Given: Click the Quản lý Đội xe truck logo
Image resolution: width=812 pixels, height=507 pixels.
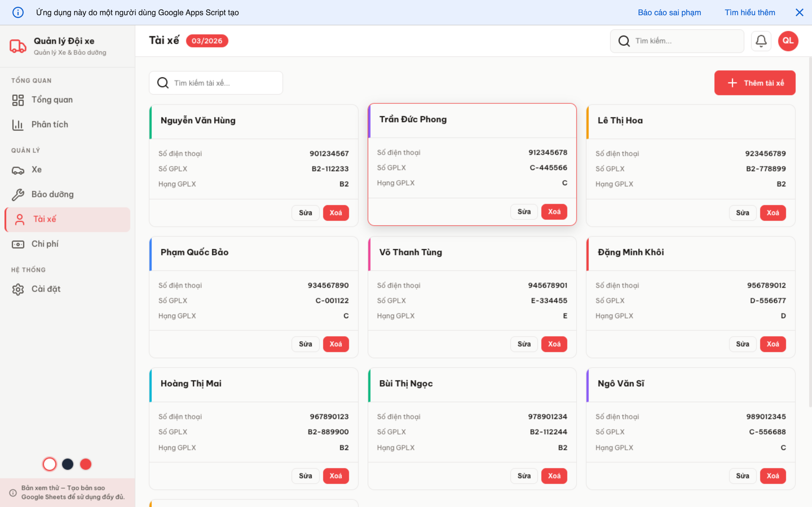Looking at the screenshot, I should coord(18,46).
